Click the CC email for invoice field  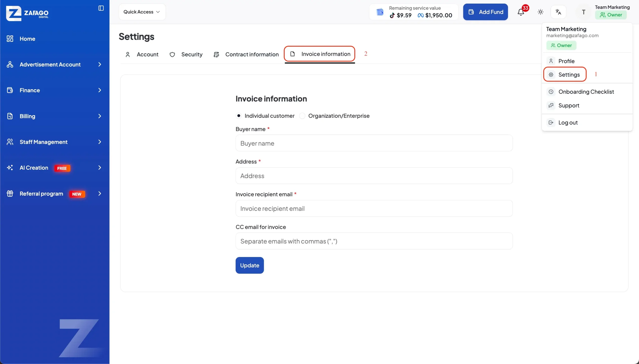click(x=374, y=241)
